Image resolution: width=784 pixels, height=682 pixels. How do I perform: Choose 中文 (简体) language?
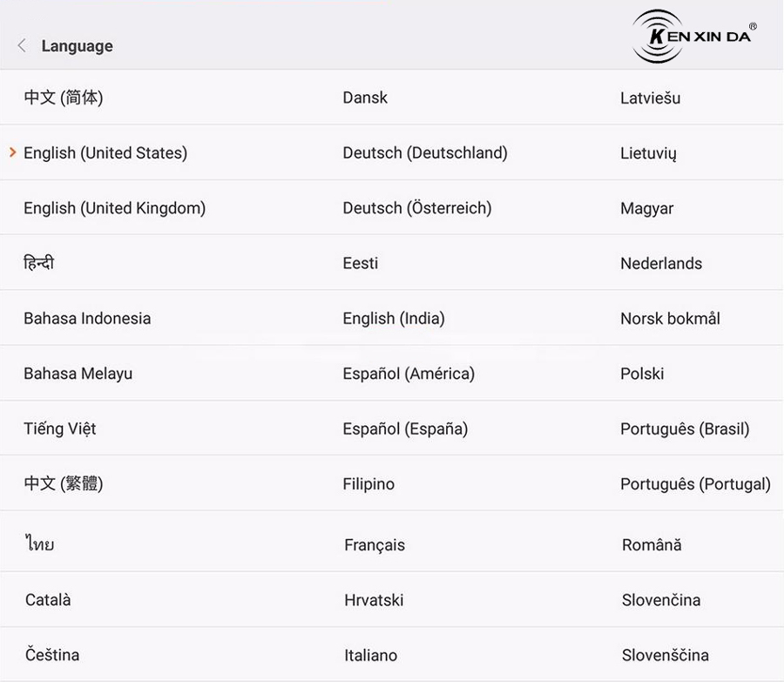[64, 98]
